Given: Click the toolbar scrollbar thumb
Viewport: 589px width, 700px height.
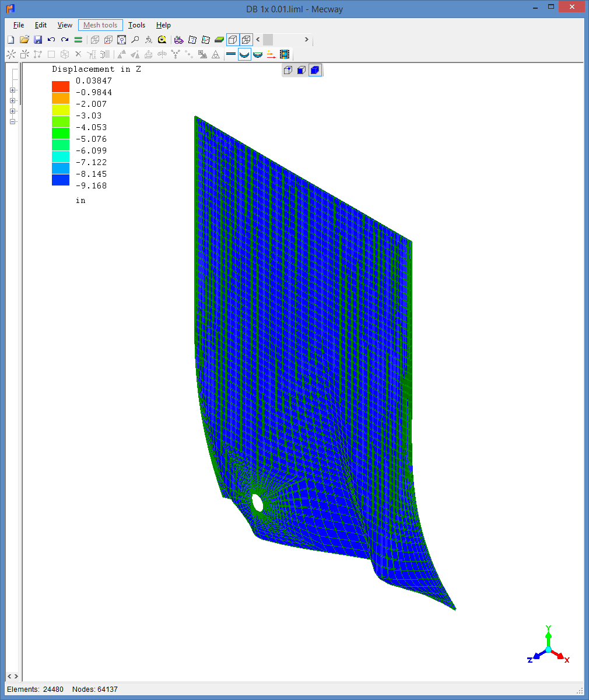Looking at the screenshot, I should [x=268, y=40].
